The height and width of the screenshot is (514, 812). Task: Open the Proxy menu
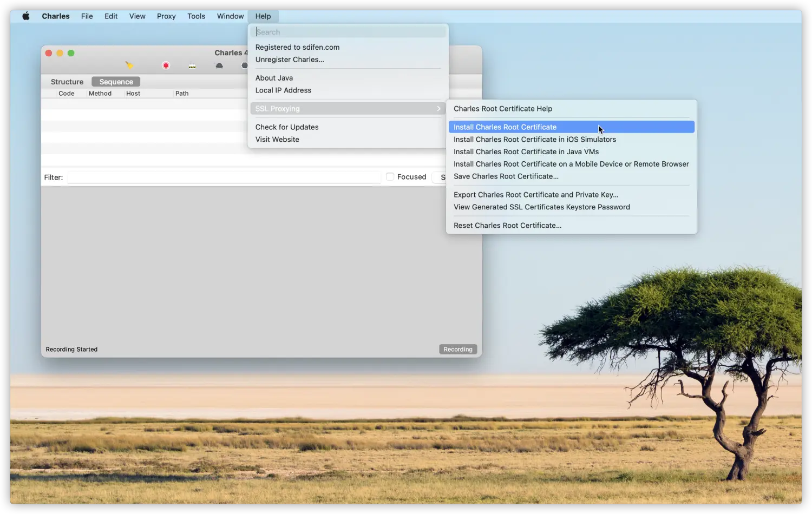coord(166,16)
